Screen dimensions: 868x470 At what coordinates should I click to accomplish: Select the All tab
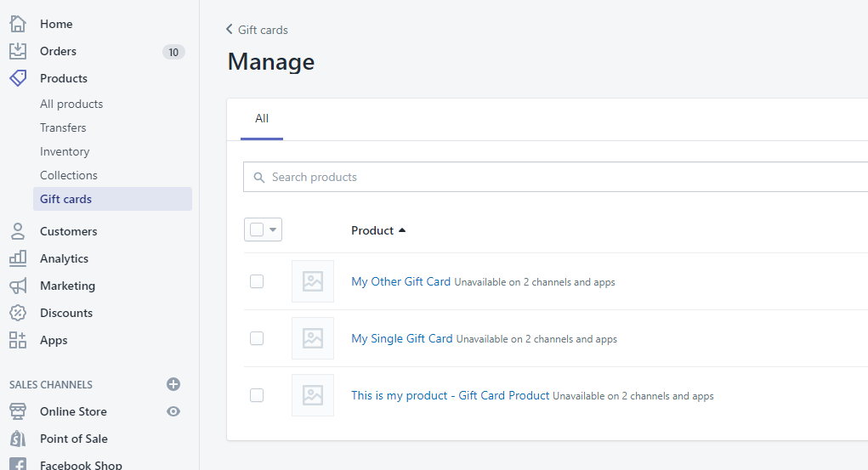pyautogui.click(x=262, y=119)
